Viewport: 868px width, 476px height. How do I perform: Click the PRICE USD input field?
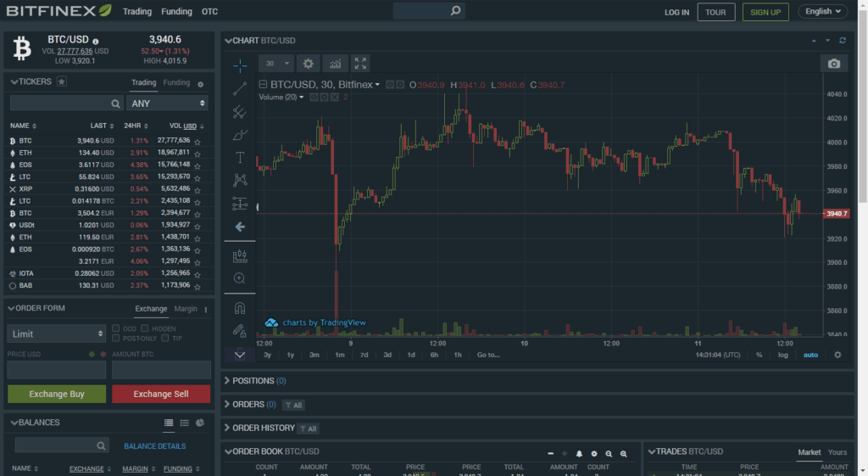pos(57,370)
